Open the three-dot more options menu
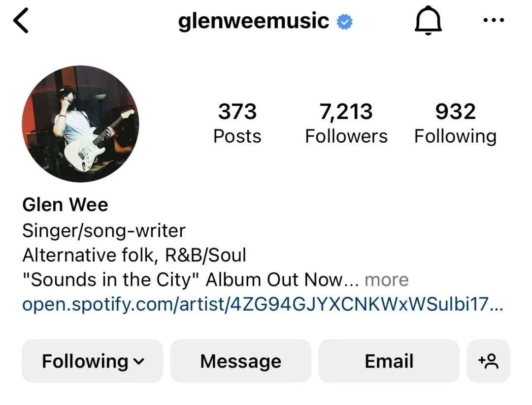This screenshot has width=532, height=405. 494,20
